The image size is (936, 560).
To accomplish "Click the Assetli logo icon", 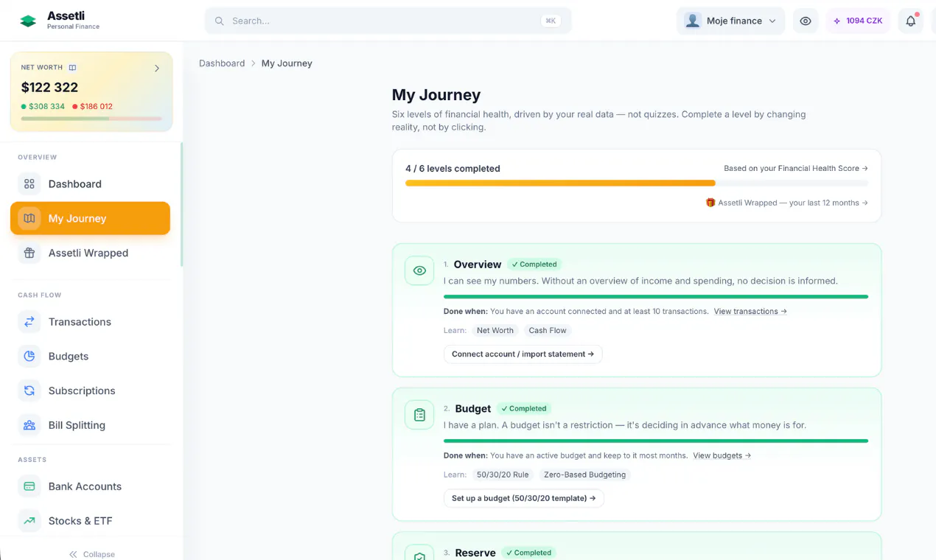I will [28, 21].
